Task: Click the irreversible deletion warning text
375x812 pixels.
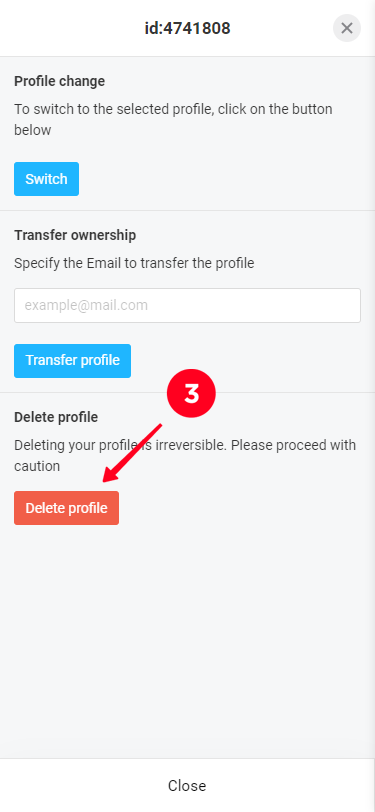Action: tap(185, 455)
